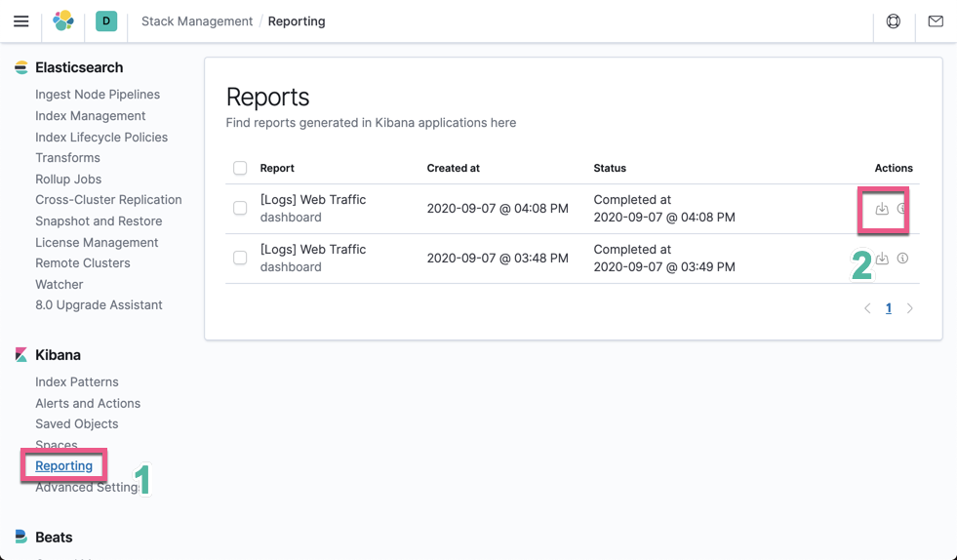Click the Status column header
The height and width of the screenshot is (560, 957).
[610, 168]
